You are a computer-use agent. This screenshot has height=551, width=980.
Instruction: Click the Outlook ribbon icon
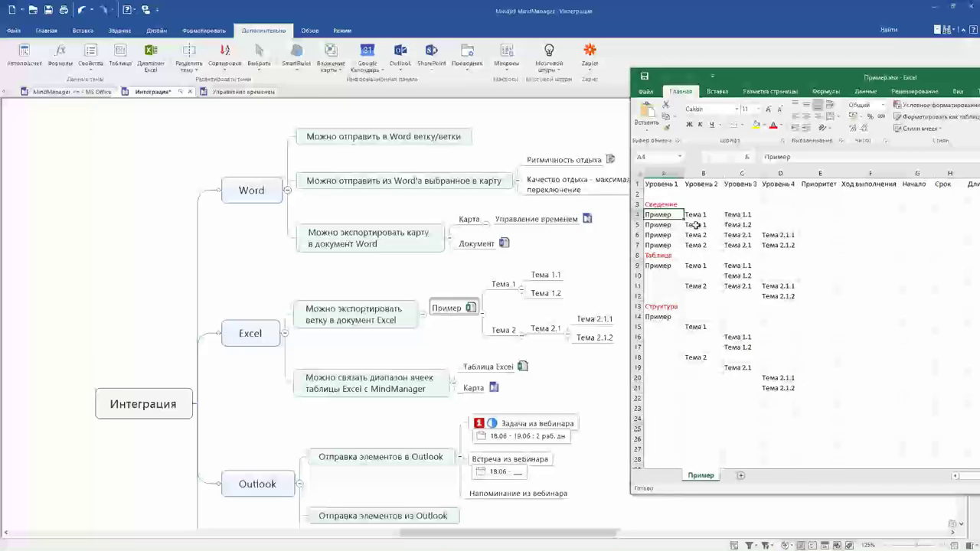[x=400, y=51]
